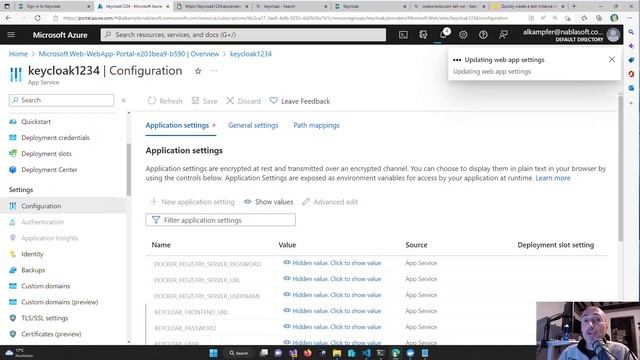Open keycloak1234 breadcrumb link
Screen dimensions: 640x360
(x=251, y=54)
